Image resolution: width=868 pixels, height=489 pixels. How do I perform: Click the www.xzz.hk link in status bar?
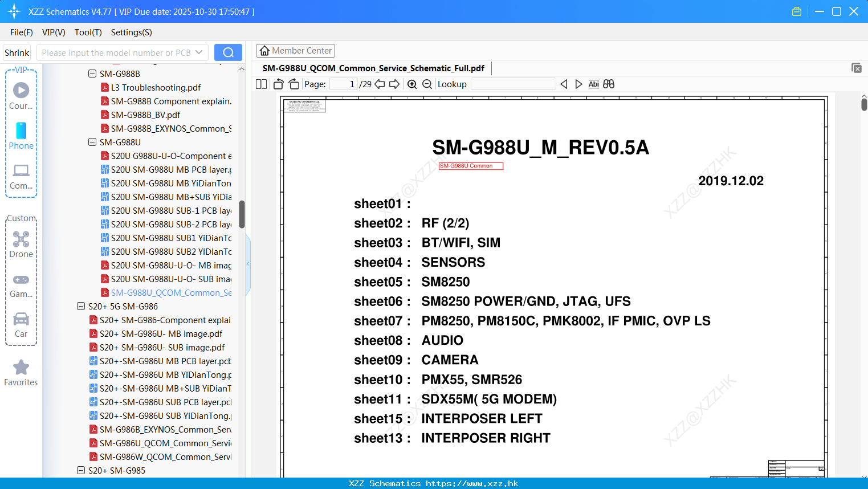pyautogui.click(x=472, y=483)
